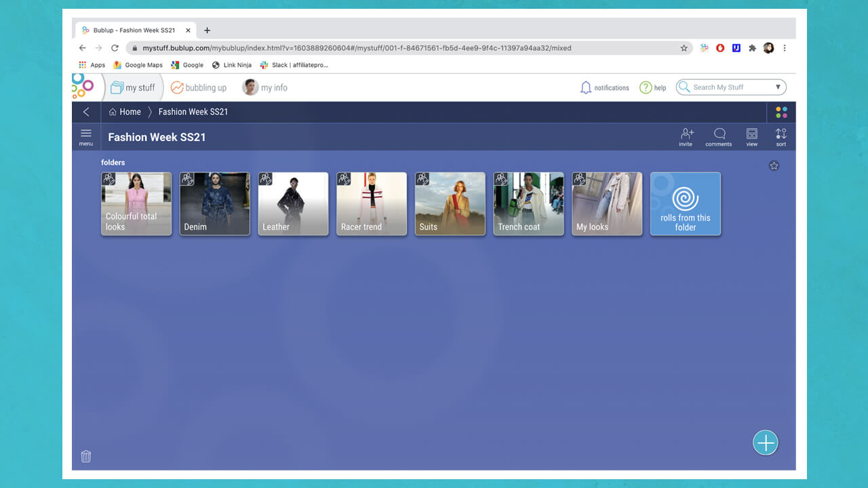The width and height of the screenshot is (868, 488).
Task: Open Apps bookmarks shortcut
Action: (92, 65)
